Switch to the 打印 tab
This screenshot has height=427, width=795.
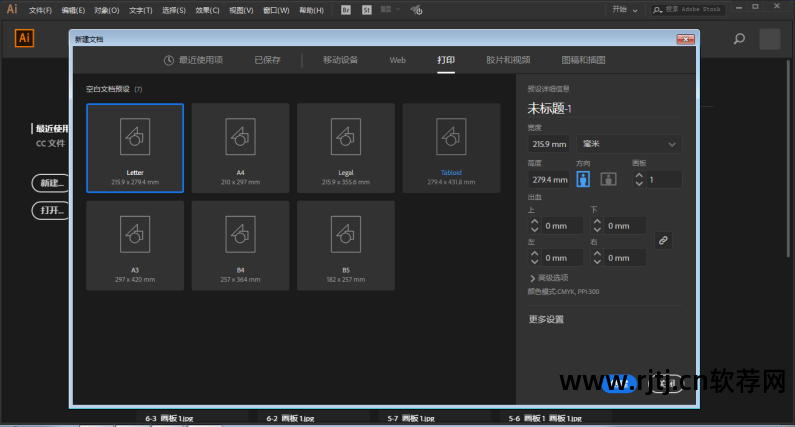446,60
